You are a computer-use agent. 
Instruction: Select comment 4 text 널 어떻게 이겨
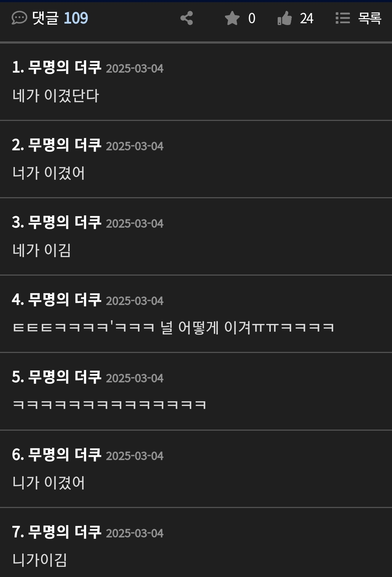[x=206, y=328]
